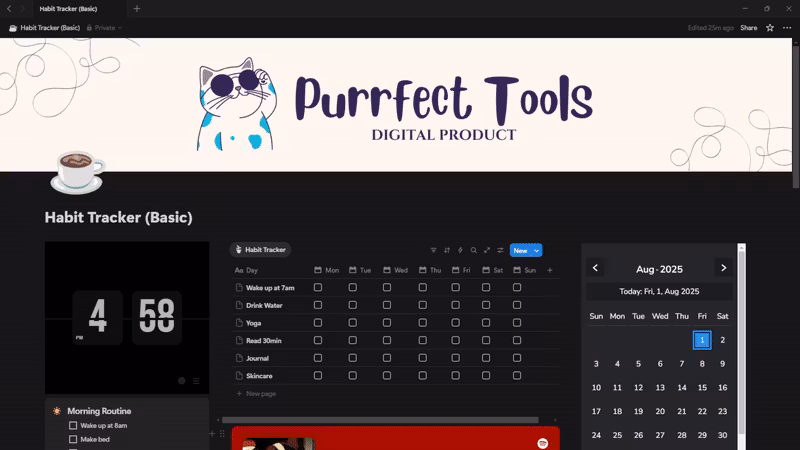
Task: Open the three-dot page options menu
Action: [x=787, y=28]
